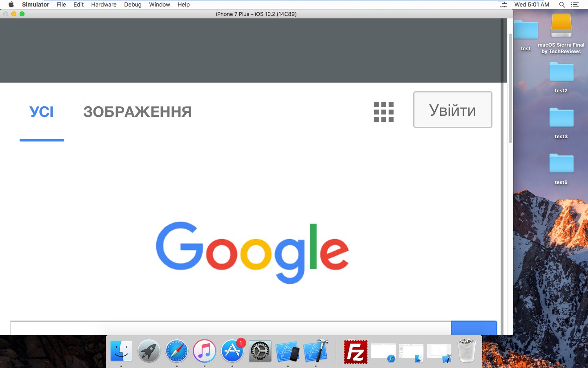This screenshot has width=588, height=368.
Task: Click the blue Google search button
Action: (474, 328)
